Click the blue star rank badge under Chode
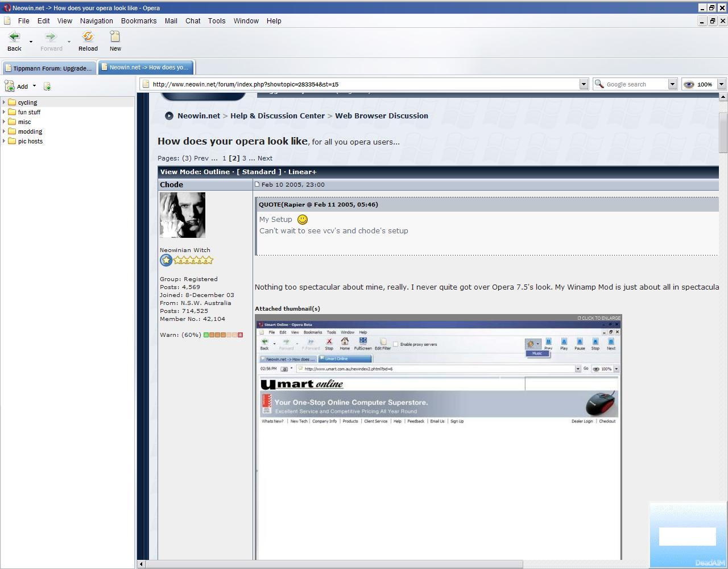 166,261
